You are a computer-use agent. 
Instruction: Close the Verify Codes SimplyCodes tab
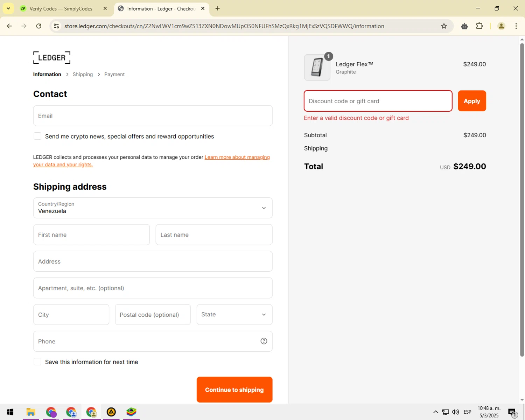tap(105, 8)
